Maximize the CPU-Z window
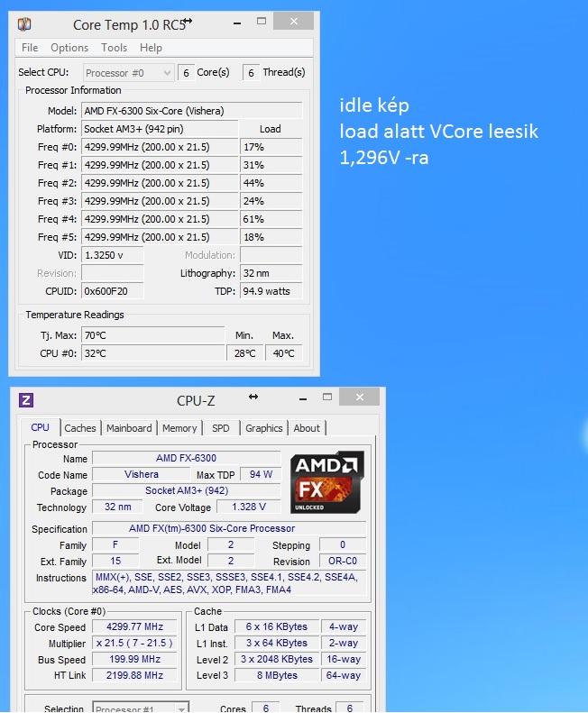 click(x=327, y=397)
